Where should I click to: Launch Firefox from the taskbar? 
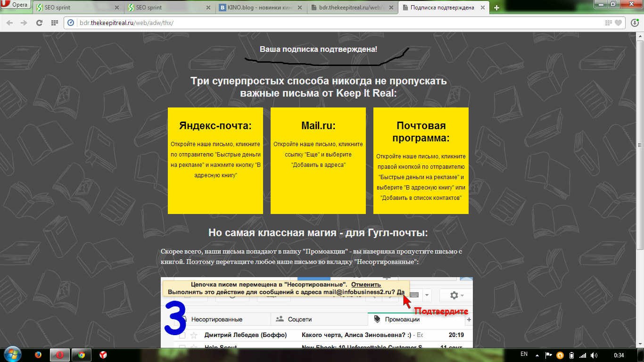click(38, 355)
